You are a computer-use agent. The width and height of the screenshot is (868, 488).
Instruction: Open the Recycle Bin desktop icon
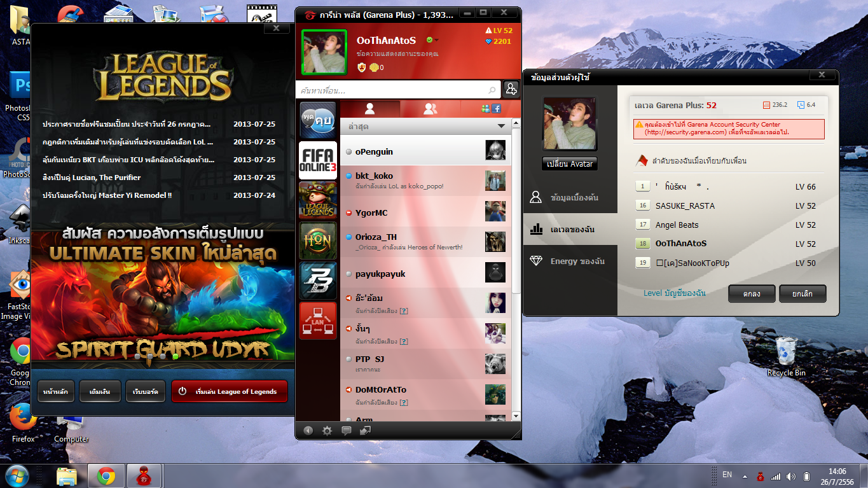[786, 356]
